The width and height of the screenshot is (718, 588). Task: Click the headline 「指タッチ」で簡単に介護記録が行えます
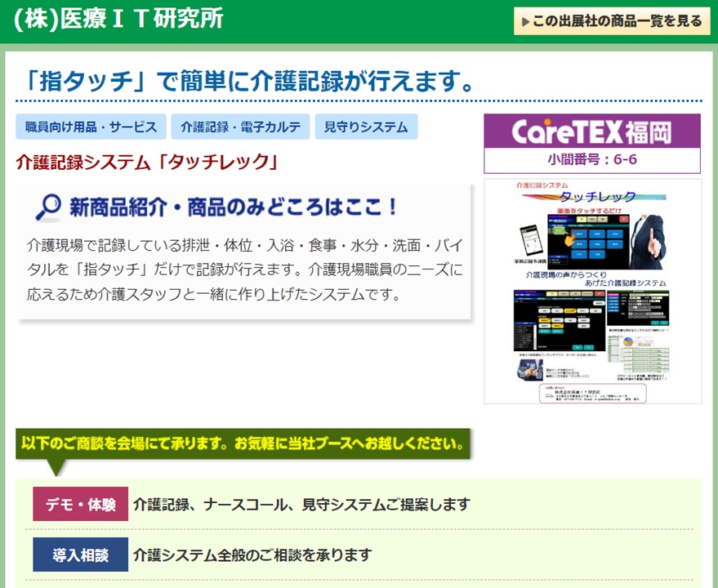[245, 81]
